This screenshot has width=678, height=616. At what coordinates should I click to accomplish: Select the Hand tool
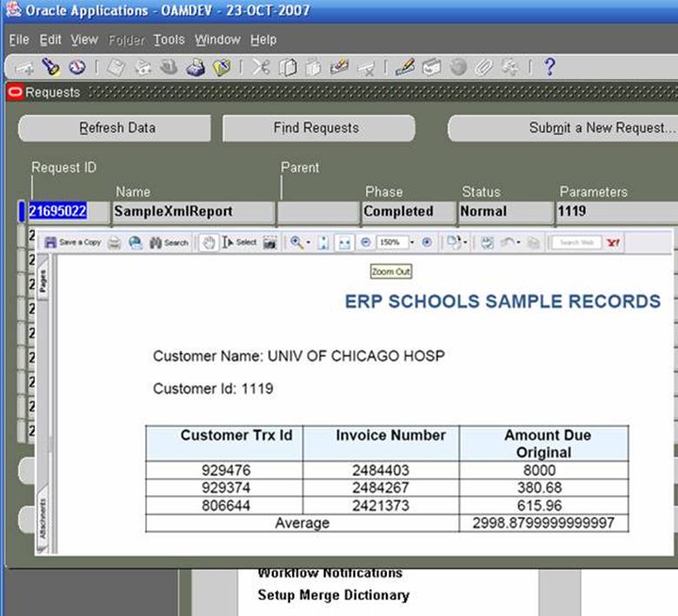(209, 243)
